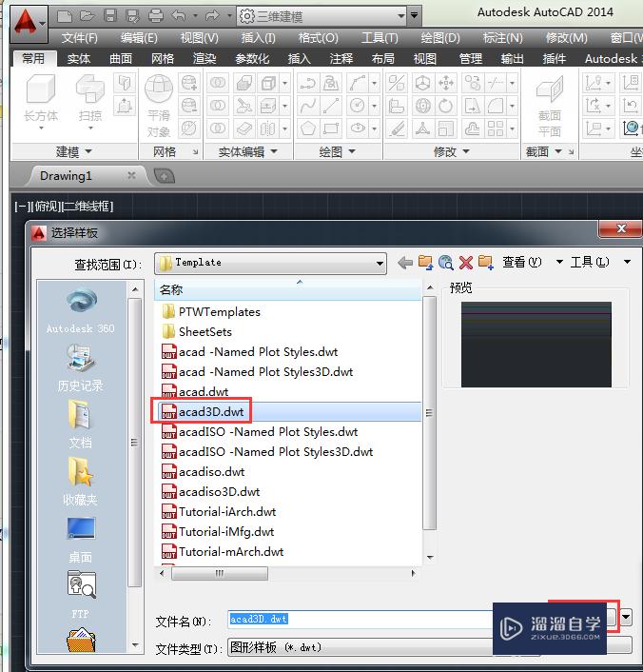643x672 pixels.
Task: Expand the 实体编辑 panel dropdown
Action: point(247,151)
